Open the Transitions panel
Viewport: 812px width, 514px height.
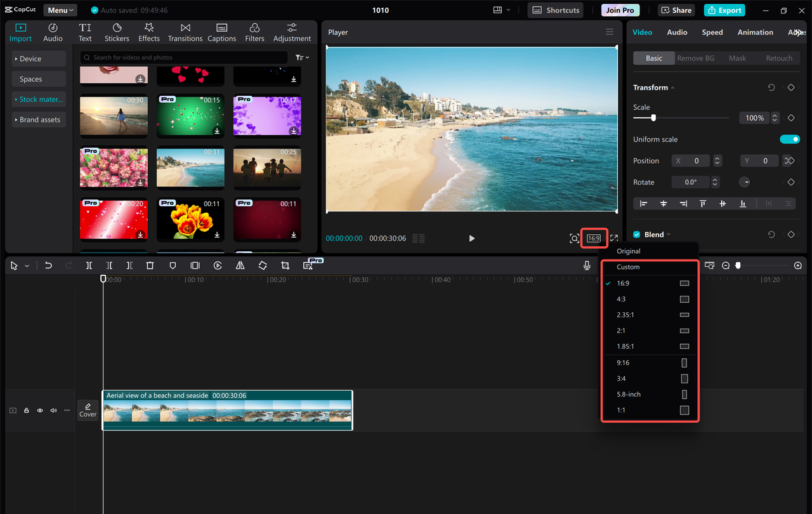pos(185,32)
